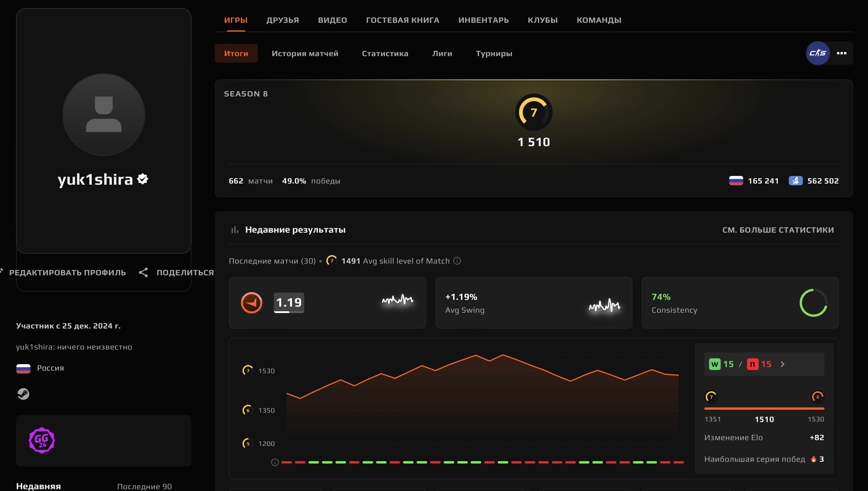Image resolution: width=868 pixels, height=491 pixels.
Task: Click the share icon
Action: pyautogui.click(x=143, y=272)
